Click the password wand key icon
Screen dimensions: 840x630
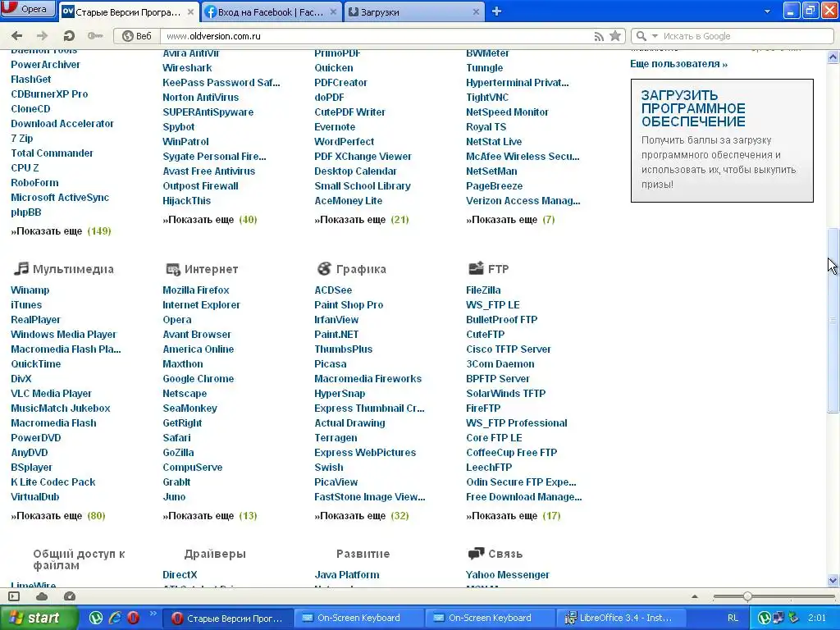[95, 36]
